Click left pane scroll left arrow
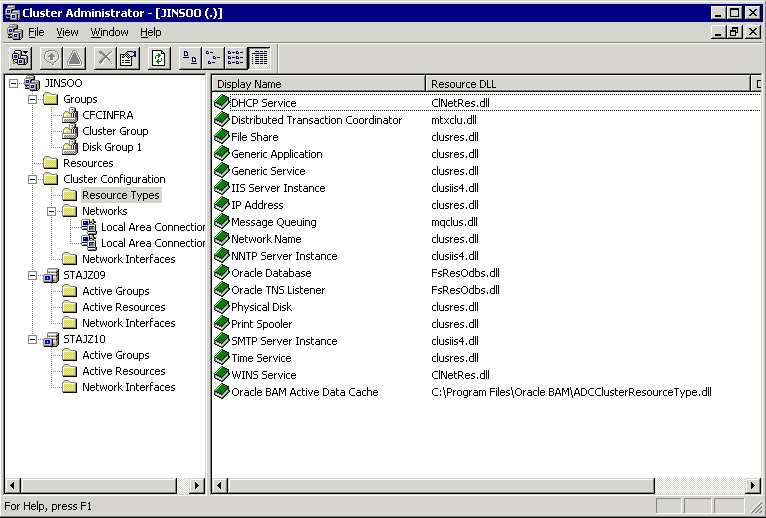This screenshot has width=766, height=518. (13, 485)
